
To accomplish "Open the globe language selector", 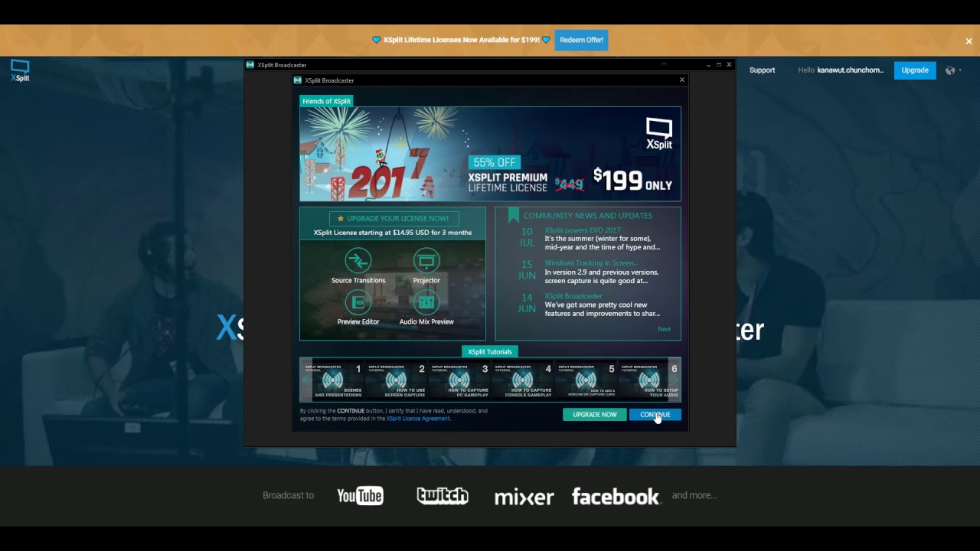I will (x=953, y=70).
